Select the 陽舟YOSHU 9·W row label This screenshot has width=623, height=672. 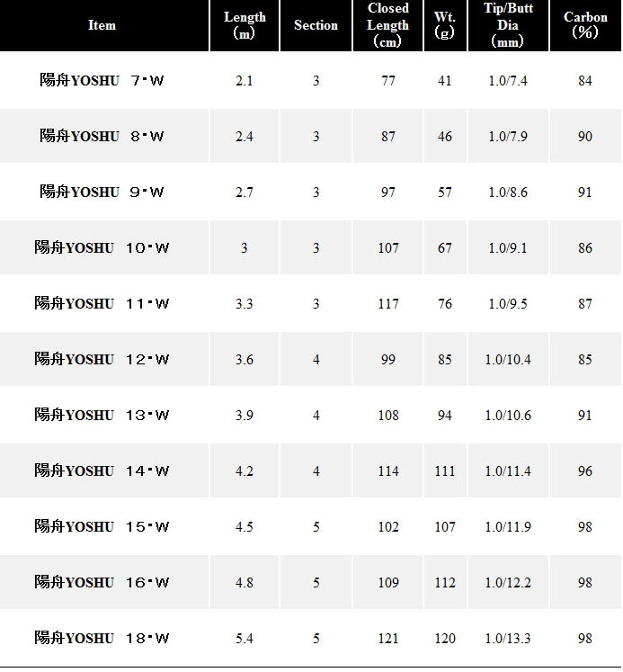102,192
